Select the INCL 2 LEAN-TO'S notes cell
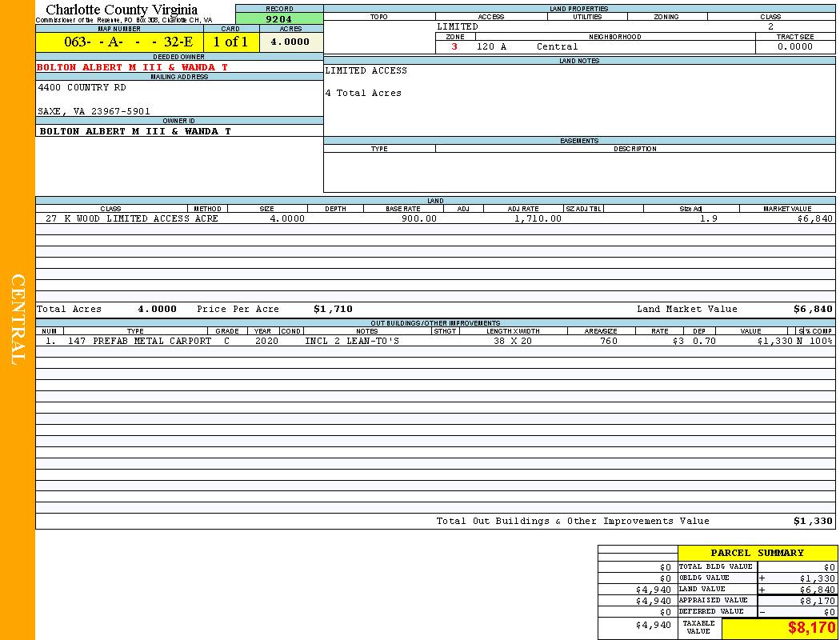The height and width of the screenshot is (640, 840). tap(352, 341)
